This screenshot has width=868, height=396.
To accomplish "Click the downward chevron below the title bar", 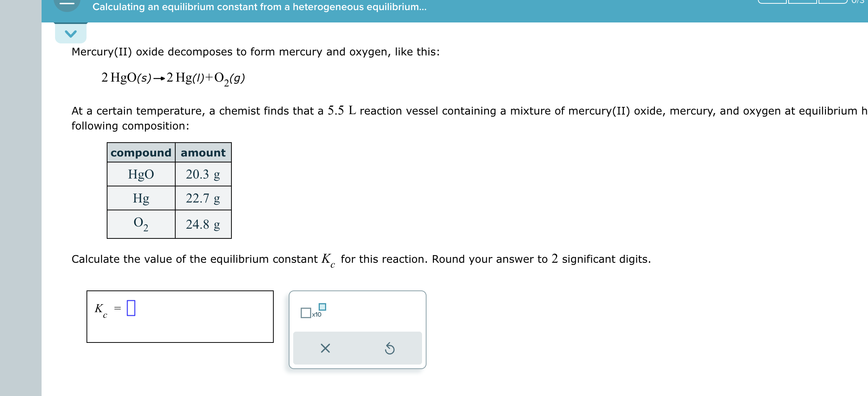I will [71, 34].
